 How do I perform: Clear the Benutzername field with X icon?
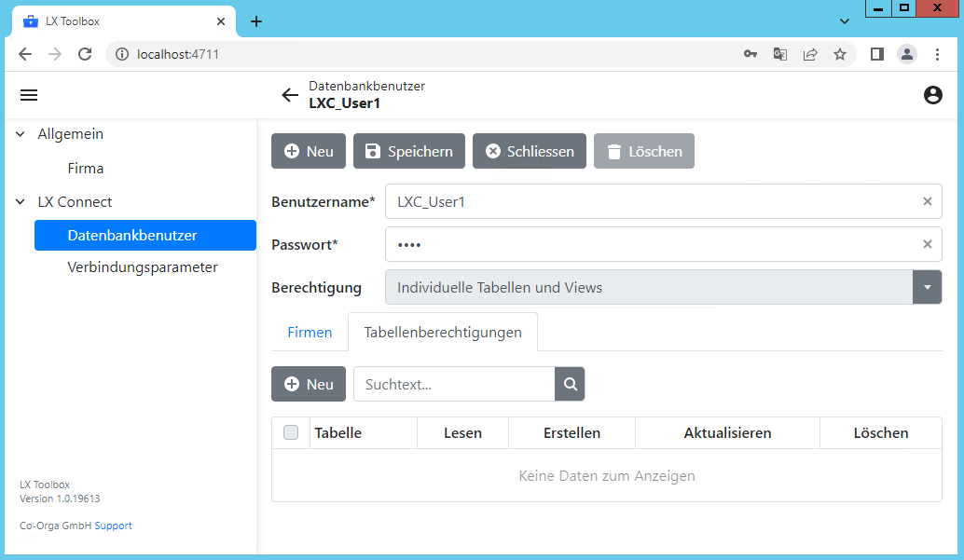point(927,201)
